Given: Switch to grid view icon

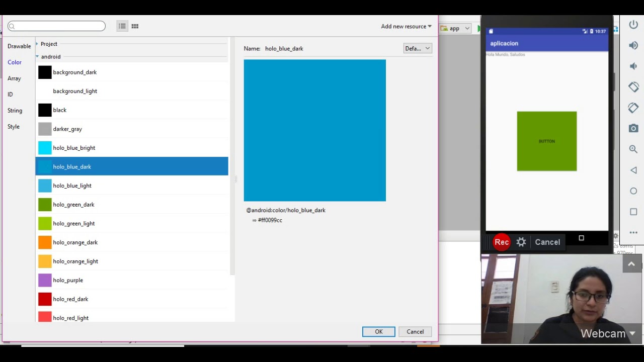Looking at the screenshot, I should [x=135, y=26].
